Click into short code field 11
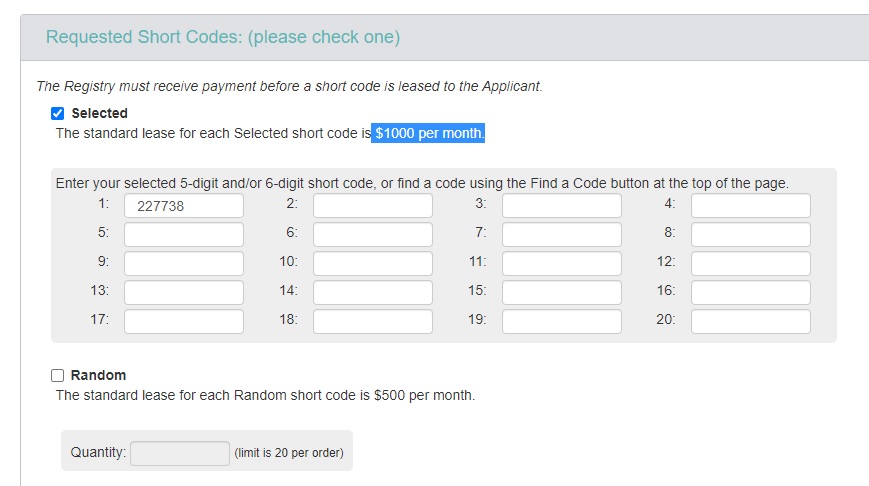 click(562, 264)
